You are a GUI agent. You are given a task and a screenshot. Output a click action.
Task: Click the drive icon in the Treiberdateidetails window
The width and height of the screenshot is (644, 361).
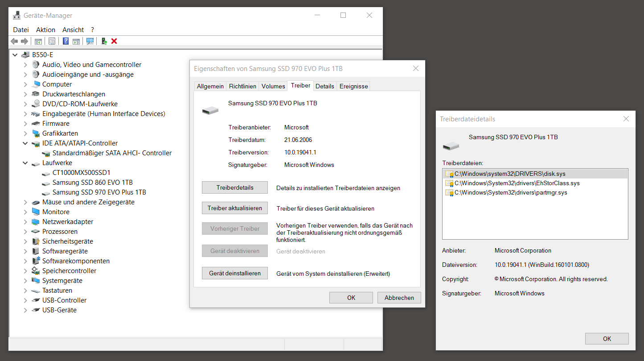451,146
